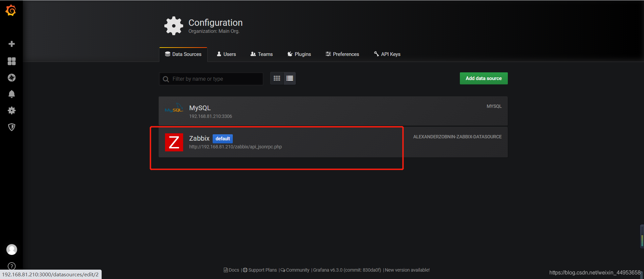
Task: Click the red Zabbix Z logo
Action: (x=174, y=142)
